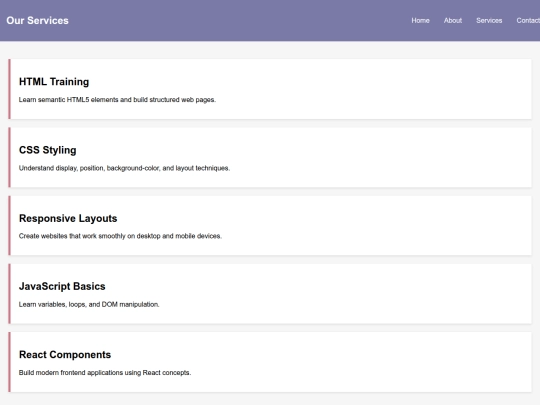Click text "Learn semantic HTML5 elements and build structured web pages."

(117, 100)
